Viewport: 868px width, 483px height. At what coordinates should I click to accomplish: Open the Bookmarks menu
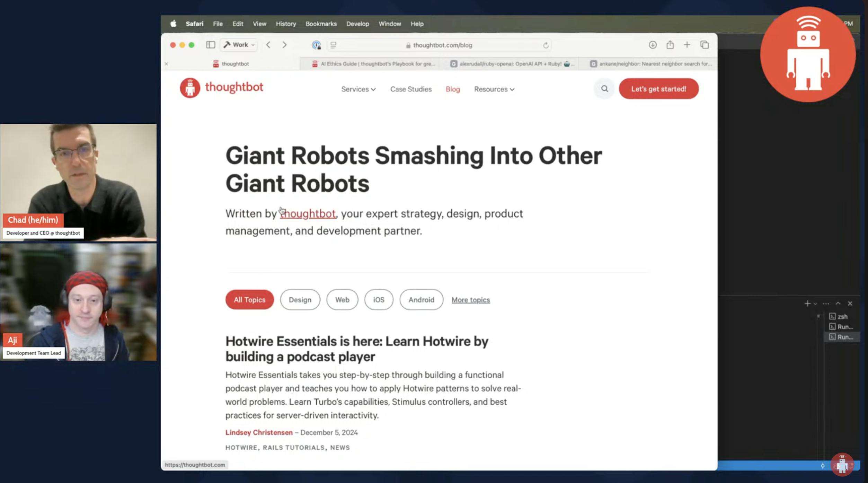(x=321, y=24)
